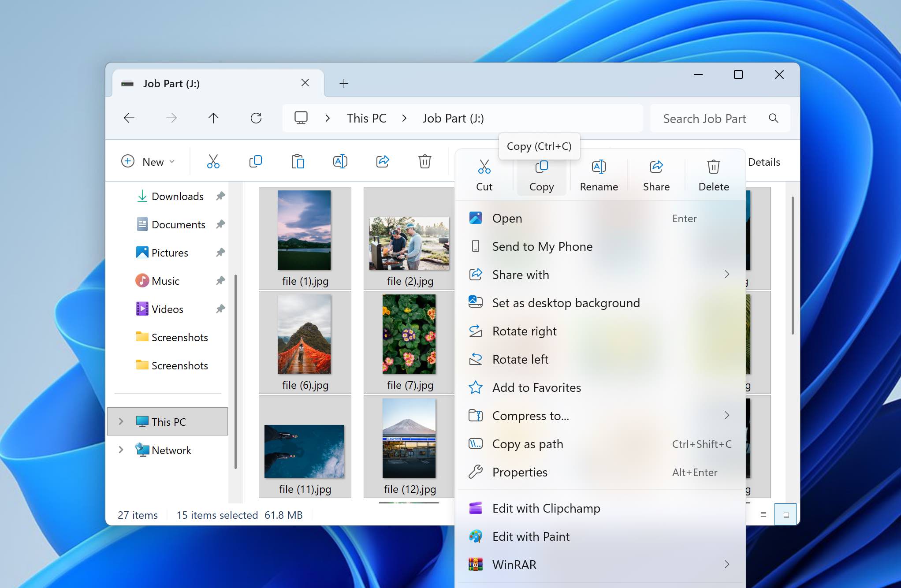Select the Cut icon in the context menu
901x588 pixels.
click(484, 174)
